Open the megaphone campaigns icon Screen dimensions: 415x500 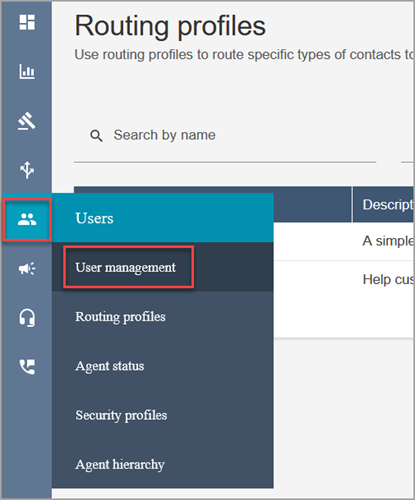tap(27, 268)
